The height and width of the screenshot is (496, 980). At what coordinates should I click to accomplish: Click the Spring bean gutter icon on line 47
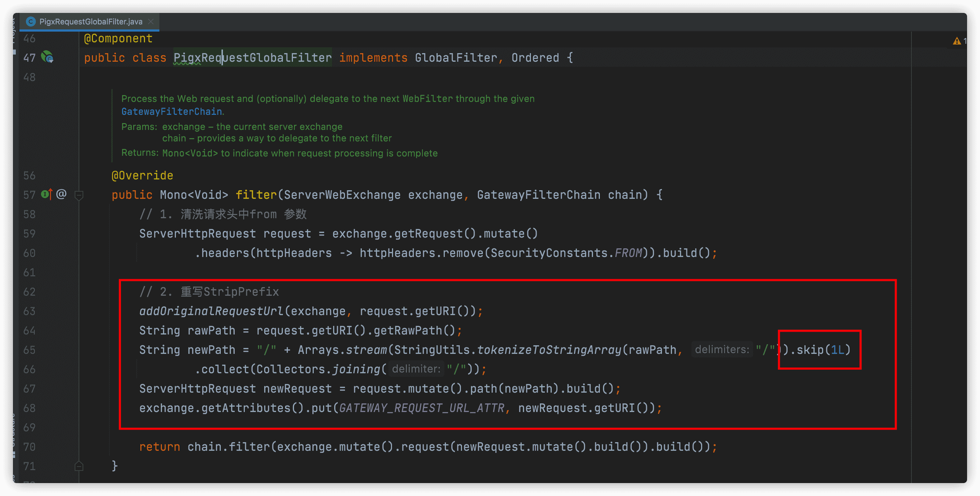tap(47, 57)
